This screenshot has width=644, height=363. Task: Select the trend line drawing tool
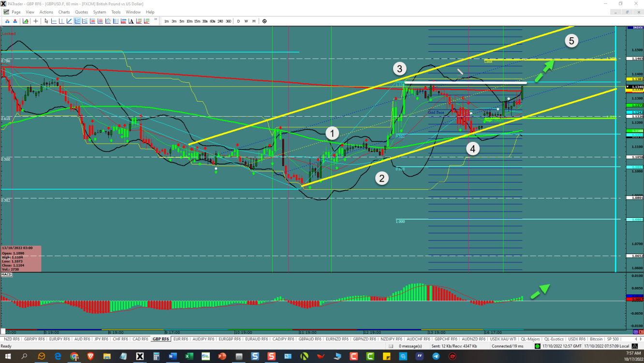pos(69,21)
